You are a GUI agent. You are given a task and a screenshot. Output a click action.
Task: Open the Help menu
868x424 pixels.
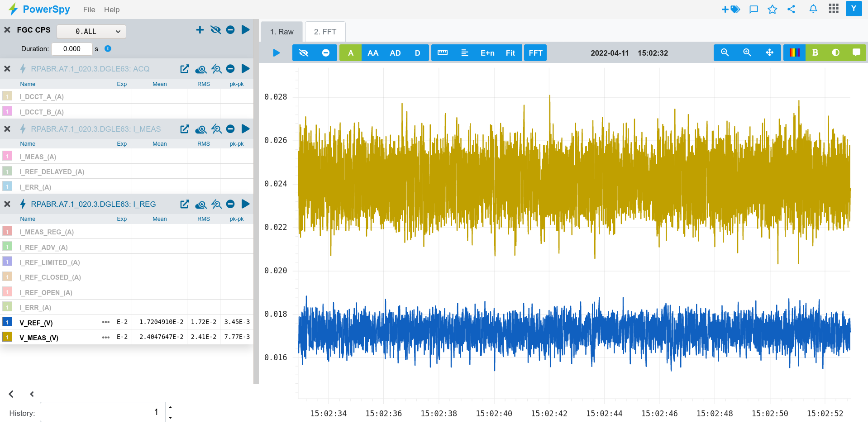(112, 10)
